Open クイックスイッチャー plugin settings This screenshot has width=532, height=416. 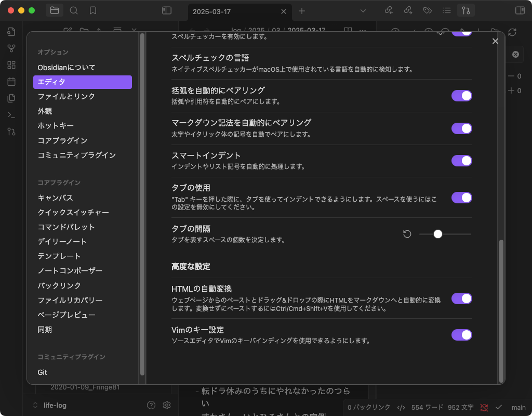(83, 212)
